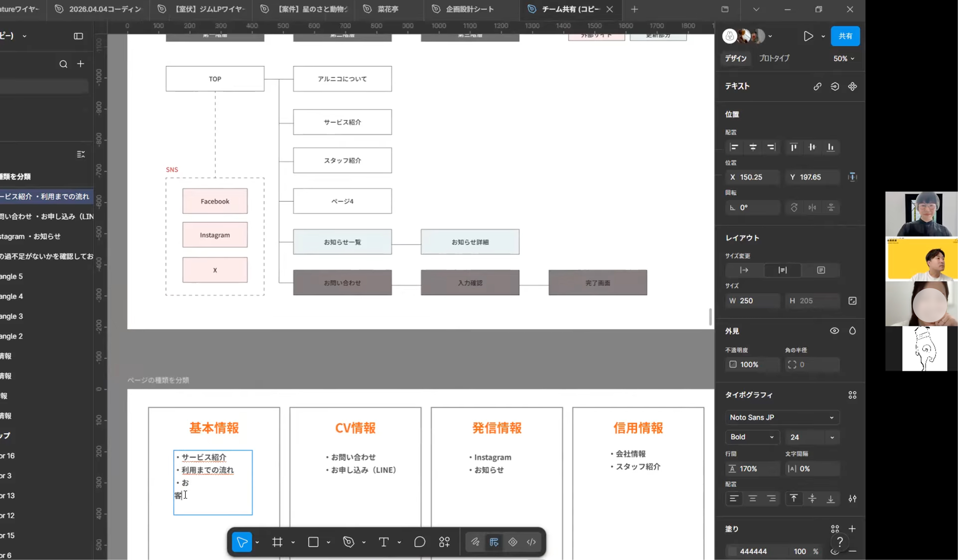The image size is (958, 560).
Task: Click the 共有 share button
Action: pyautogui.click(x=845, y=36)
